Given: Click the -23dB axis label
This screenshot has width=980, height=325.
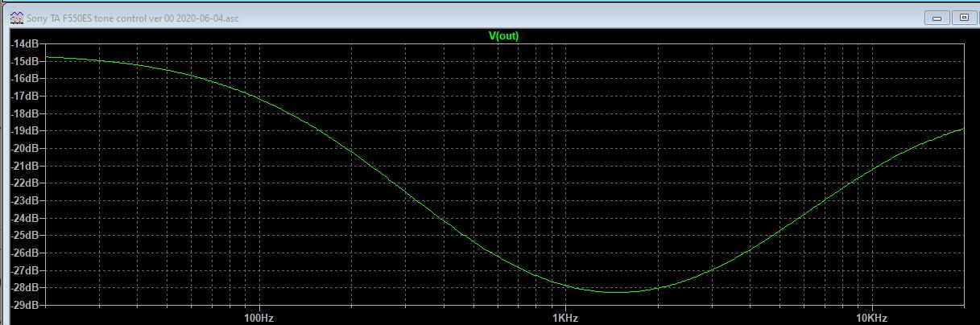Looking at the screenshot, I should coord(25,200).
